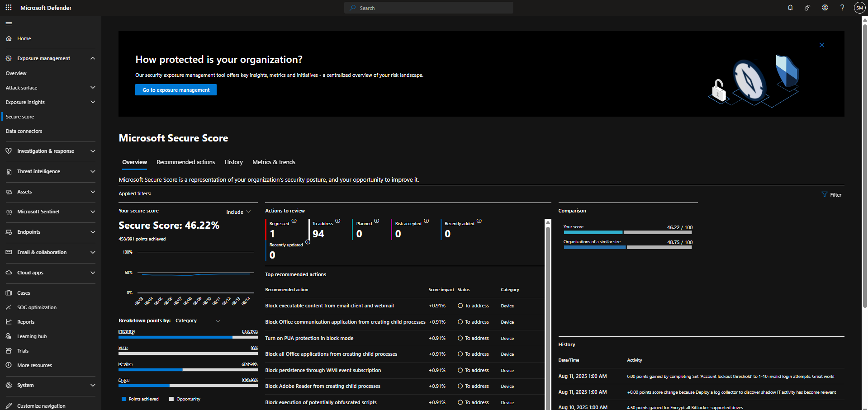Viewport: 868px width, 410px height.
Task: Click the Your score comparison bar
Action: click(x=628, y=232)
